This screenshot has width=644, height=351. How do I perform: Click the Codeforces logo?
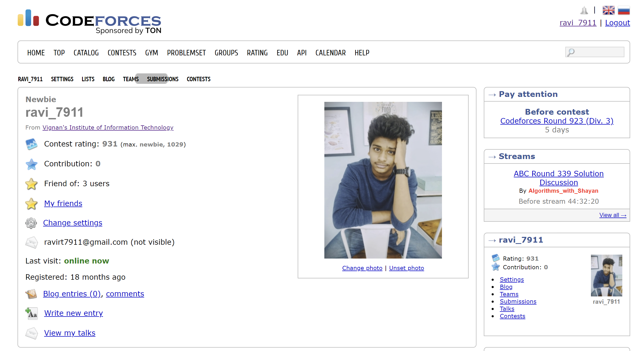point(89,22)
